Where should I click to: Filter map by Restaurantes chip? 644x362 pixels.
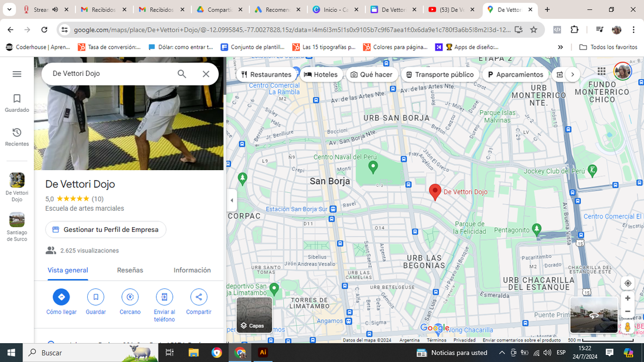266,74
